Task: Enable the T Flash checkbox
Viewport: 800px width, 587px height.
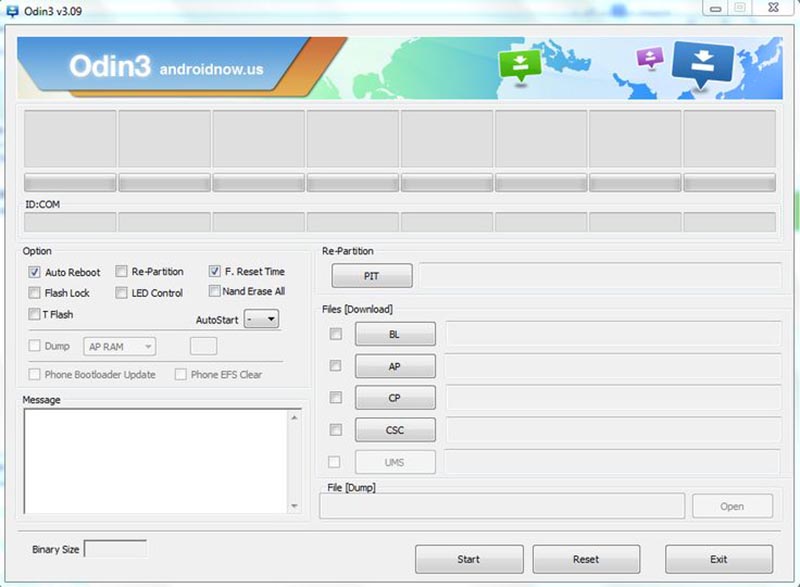Action: pos(34,314)
